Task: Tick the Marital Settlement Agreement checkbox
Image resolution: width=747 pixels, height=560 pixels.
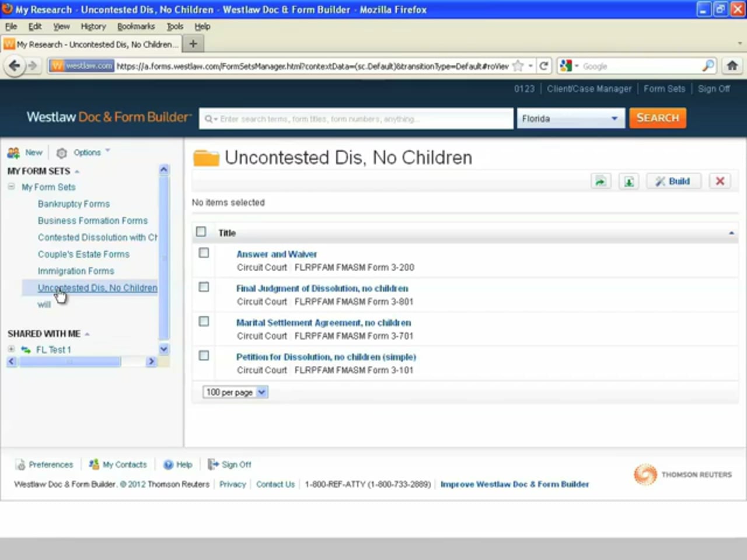Action: (x=204, y=321)
